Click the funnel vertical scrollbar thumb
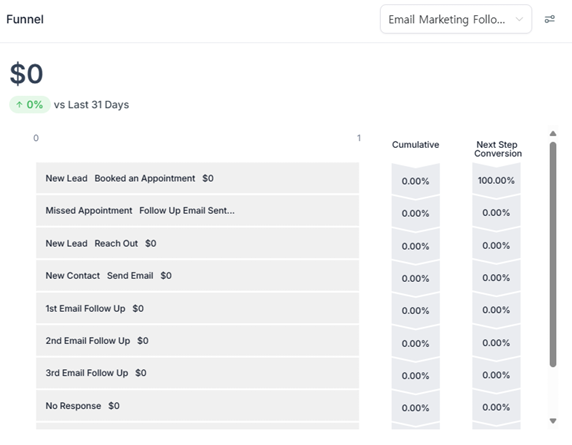 point(553,254)
